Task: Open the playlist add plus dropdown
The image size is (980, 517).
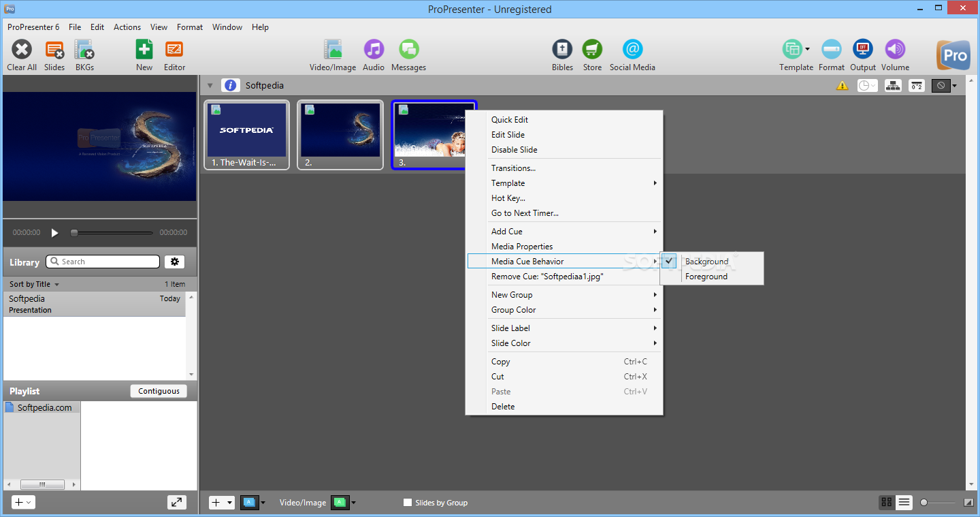Action: [23, 502]
